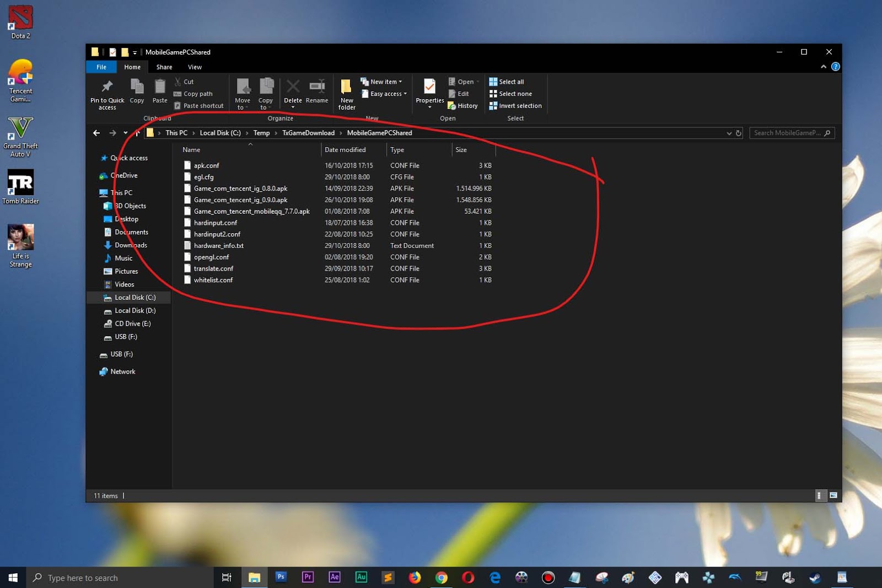
Task: Click Select all in ribbon
Action: point(507,82)
